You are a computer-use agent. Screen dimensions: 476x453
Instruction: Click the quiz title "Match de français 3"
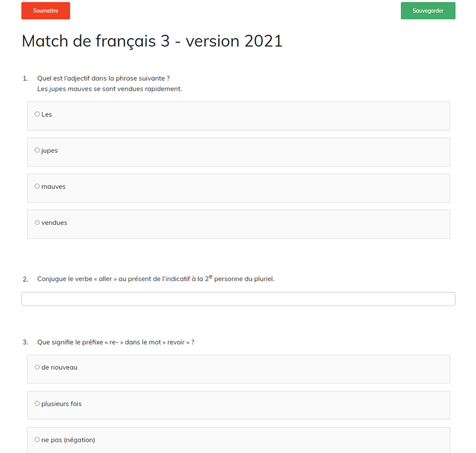(152, 42)
